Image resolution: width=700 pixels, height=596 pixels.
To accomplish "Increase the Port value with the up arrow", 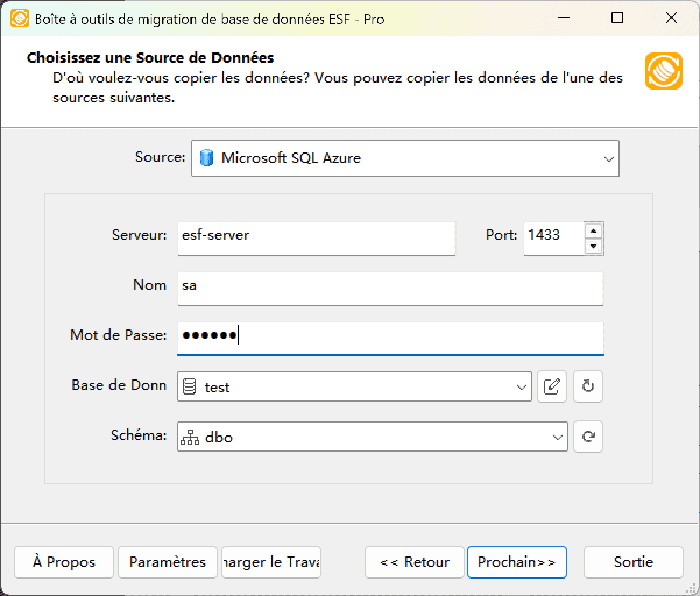I will (x=593, y=231).
